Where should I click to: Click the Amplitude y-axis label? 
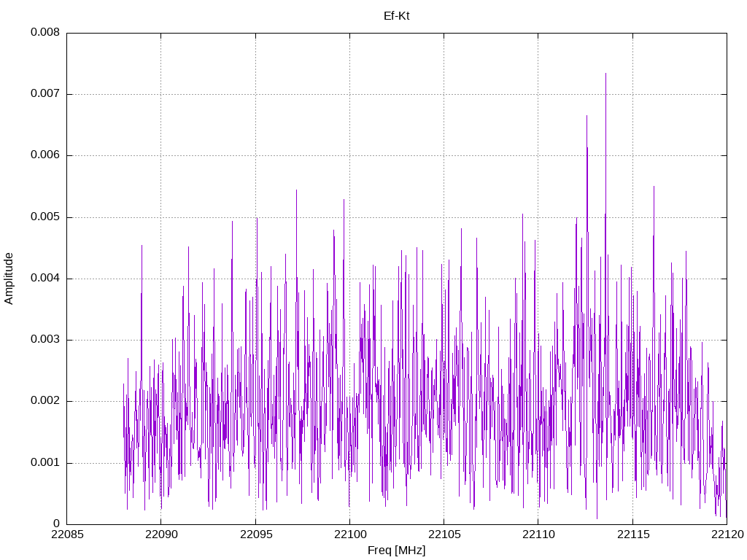pyautogui.click(x=9, y=279)
